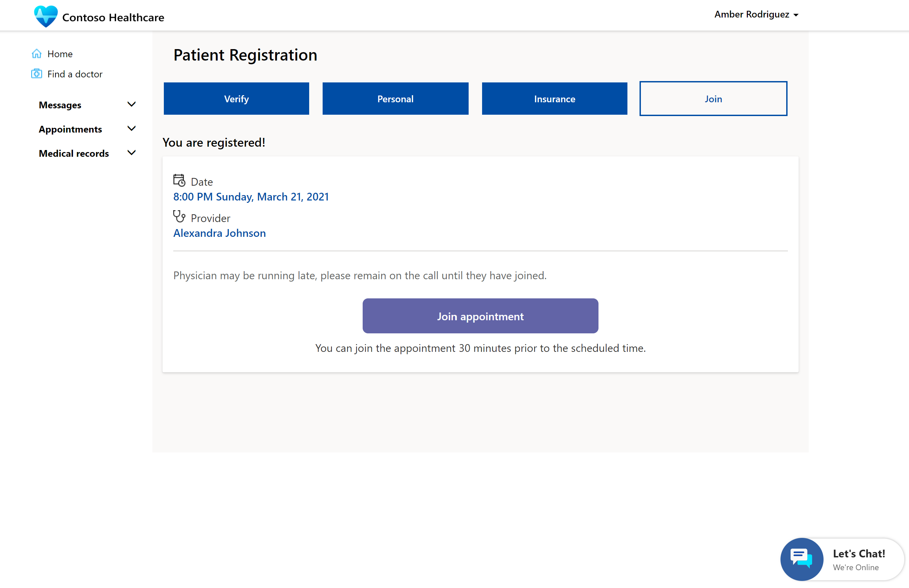The height and width of the screenshot is (588, 909).
Task: Select the Insurance registration step tab
Action: click(x=554, y=98)
